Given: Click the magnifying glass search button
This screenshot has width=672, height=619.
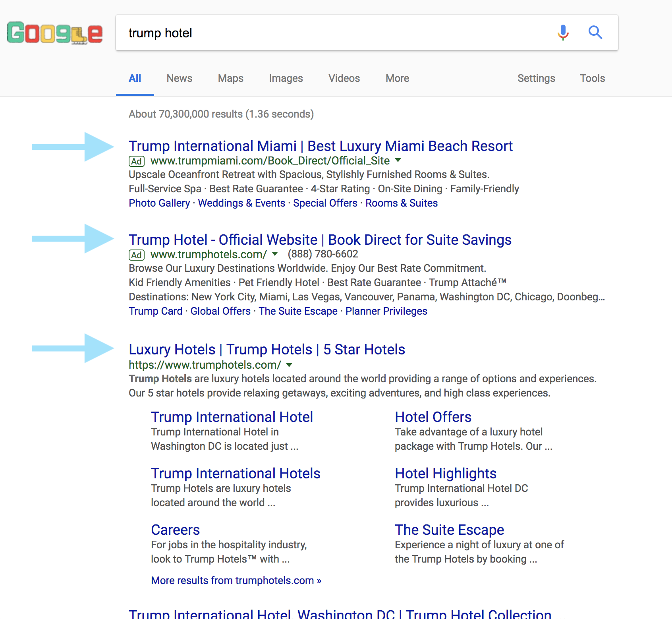Looking at the screenshot, I should coord(595,33).
